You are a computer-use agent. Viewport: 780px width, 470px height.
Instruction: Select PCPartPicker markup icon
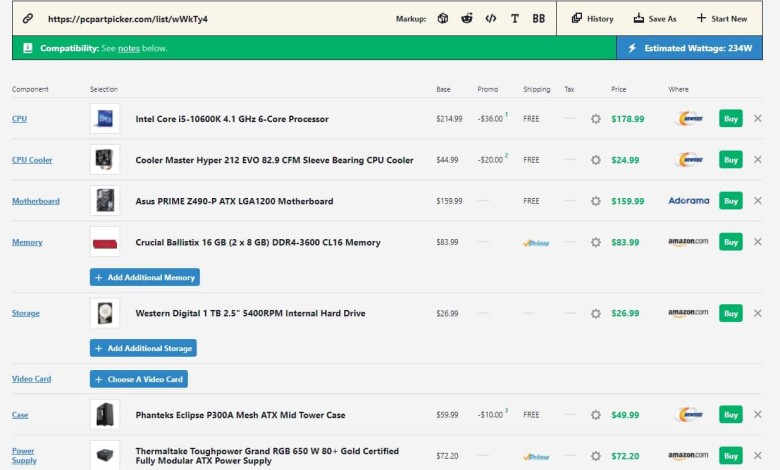(x=443, y=19)
